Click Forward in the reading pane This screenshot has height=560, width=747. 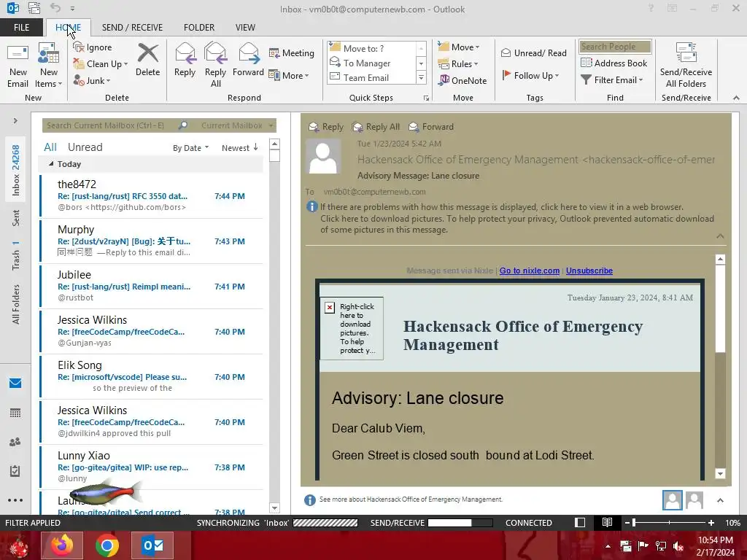pyautogui.click(x=431, y=127)
